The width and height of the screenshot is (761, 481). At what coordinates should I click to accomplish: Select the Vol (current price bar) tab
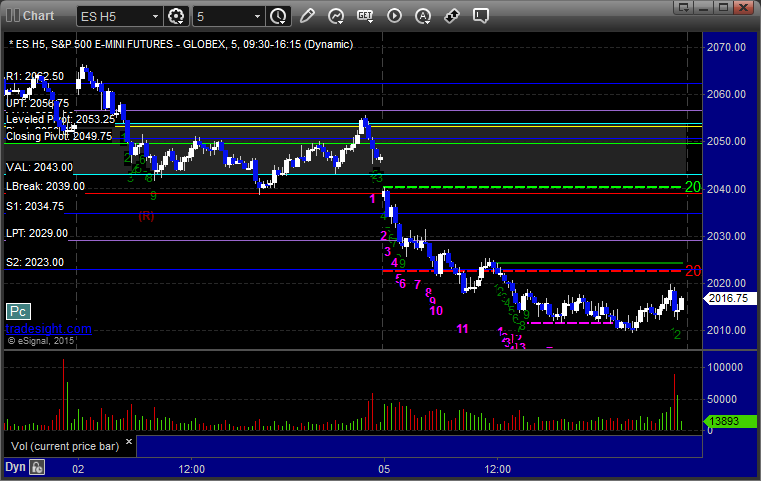pos(65,446)
